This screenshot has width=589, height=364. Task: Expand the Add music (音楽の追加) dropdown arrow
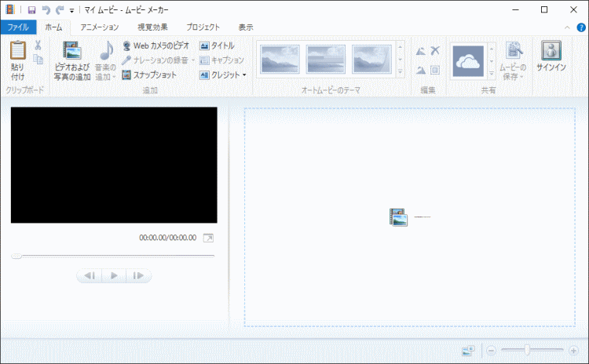114,77
